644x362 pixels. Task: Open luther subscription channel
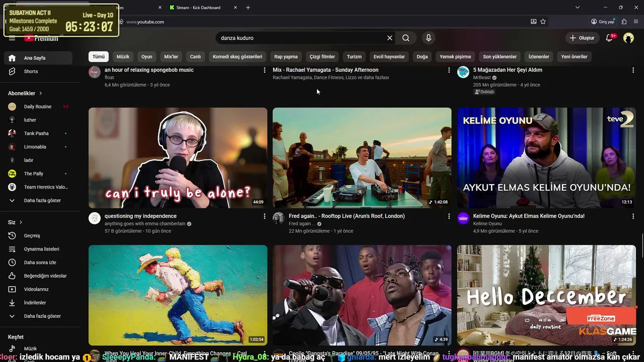[x=38, y=120]
